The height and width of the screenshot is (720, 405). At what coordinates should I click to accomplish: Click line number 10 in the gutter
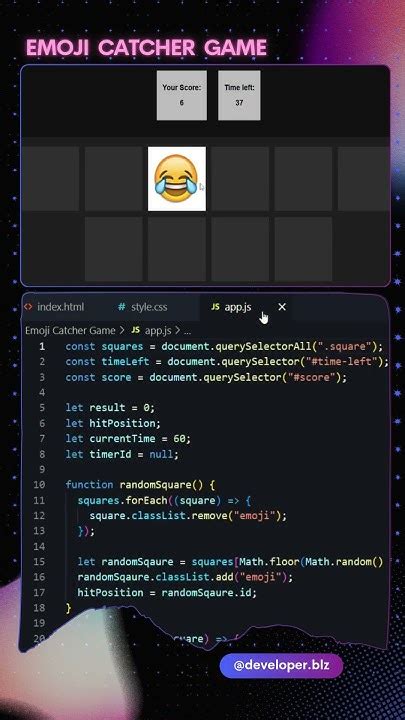(39, 484)
